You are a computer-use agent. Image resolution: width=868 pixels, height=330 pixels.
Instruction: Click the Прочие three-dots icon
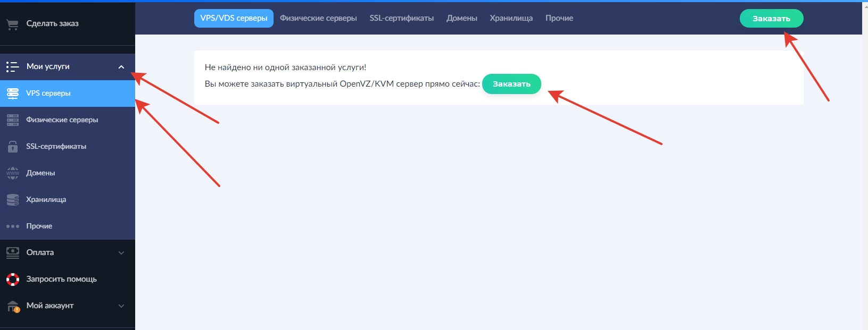tap(12, 226)
